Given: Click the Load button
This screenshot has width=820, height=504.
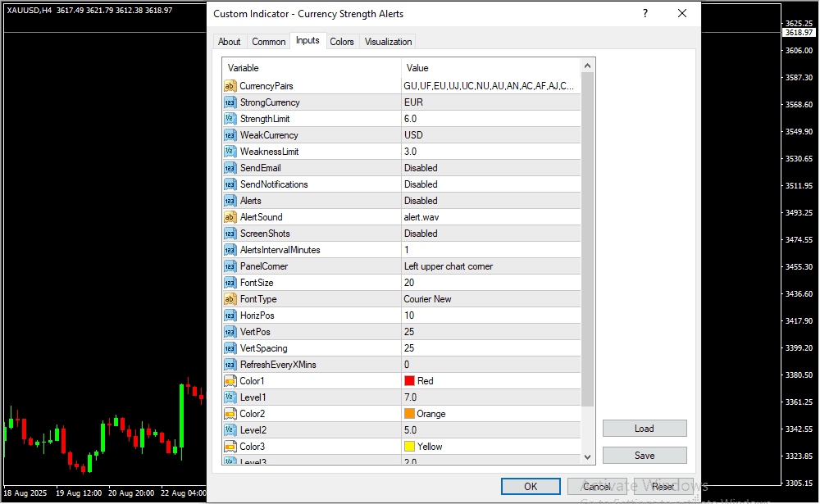Looking at the screenshot, I should coord(645,429).
